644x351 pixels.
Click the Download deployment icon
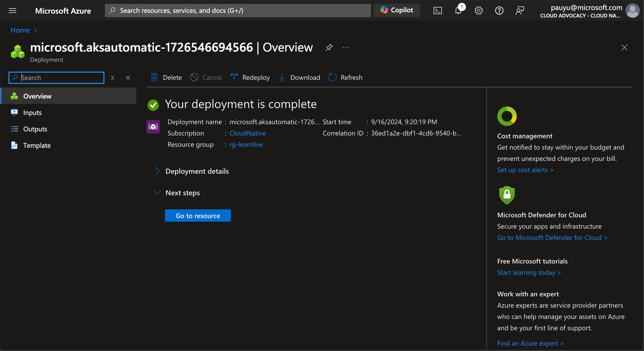point(282,77)
